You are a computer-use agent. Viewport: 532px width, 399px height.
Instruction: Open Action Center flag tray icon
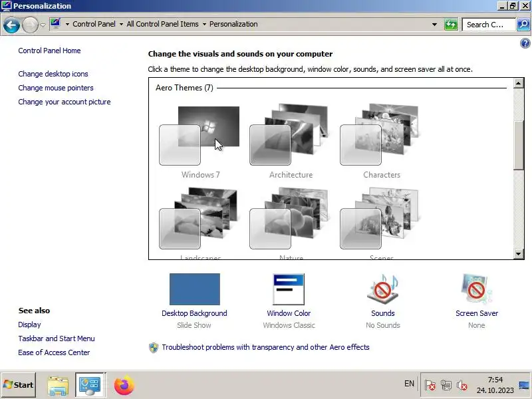tap(430, 385)
